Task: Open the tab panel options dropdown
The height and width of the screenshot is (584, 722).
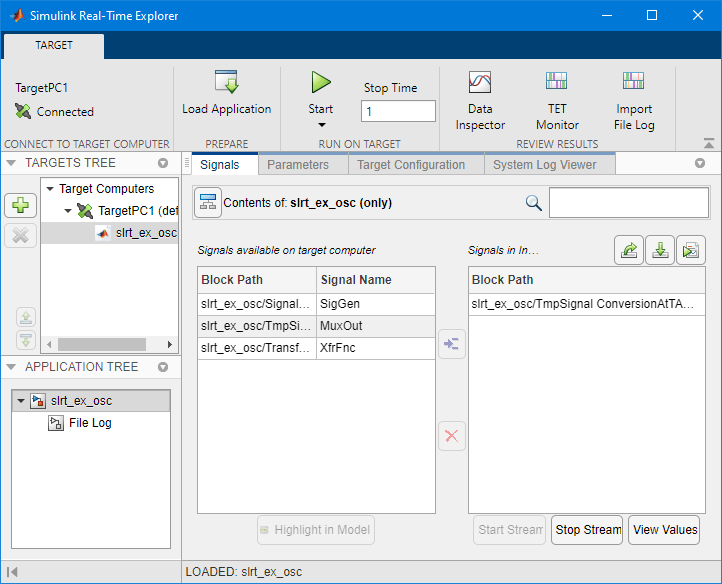Action: click(700, 163)
